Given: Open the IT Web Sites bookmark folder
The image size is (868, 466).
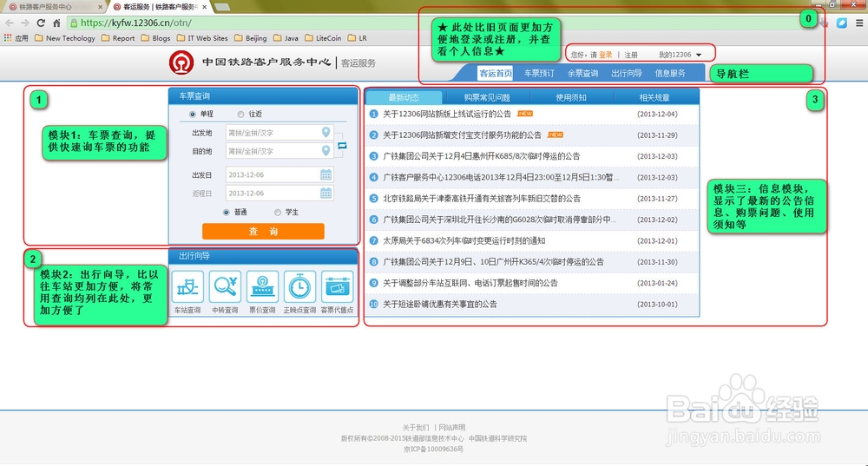Looking at the screenshot, I should 202,38.
